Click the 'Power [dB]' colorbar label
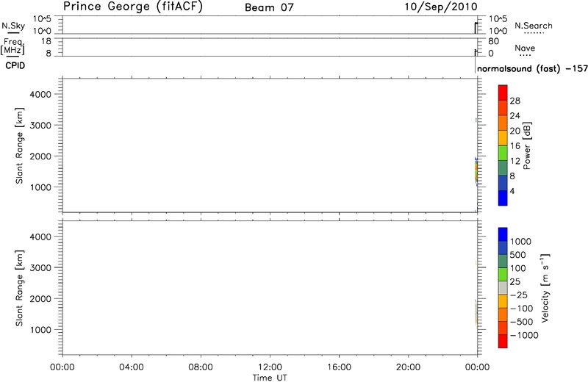Image resolution: width=588 pixels, height=382 pixels. click(526, 145)
